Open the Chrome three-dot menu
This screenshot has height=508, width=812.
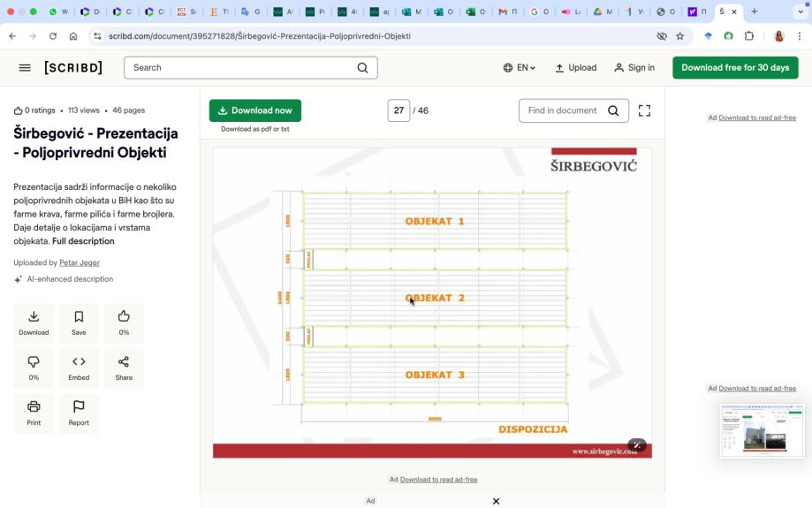(x=799, y=36)
